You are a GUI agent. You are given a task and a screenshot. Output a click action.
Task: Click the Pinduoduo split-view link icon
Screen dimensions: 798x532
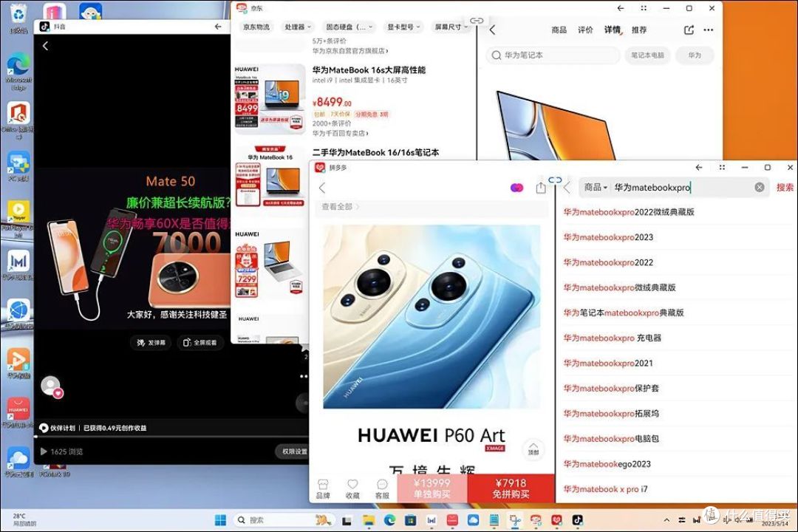pos(555,180)
